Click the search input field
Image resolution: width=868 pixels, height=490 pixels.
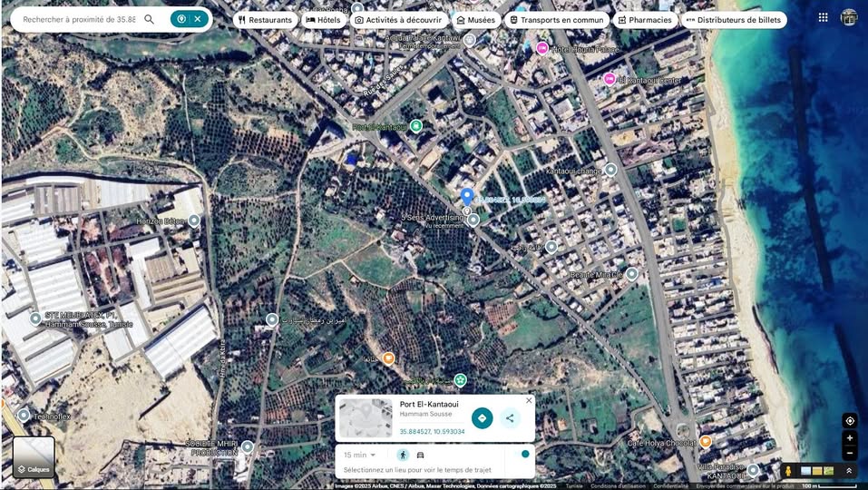point(79,19)
